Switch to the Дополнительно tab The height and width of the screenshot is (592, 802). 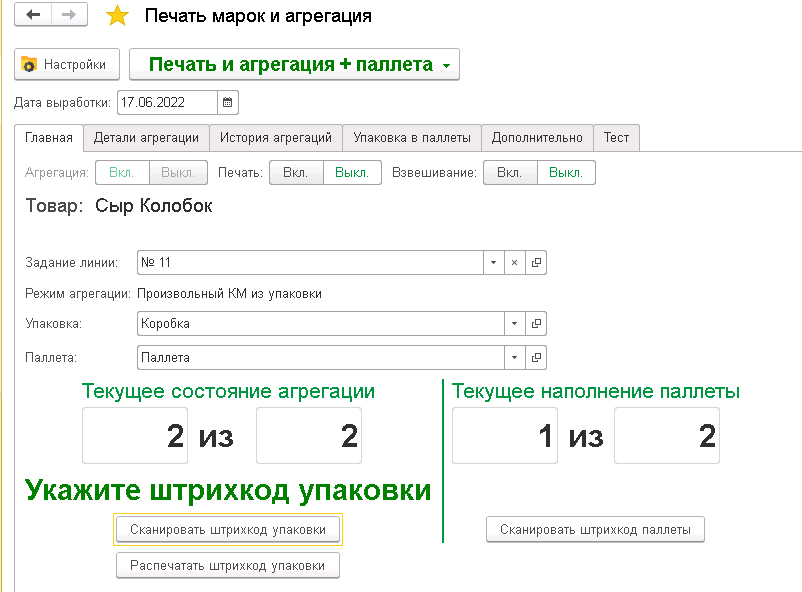[537, 138]
